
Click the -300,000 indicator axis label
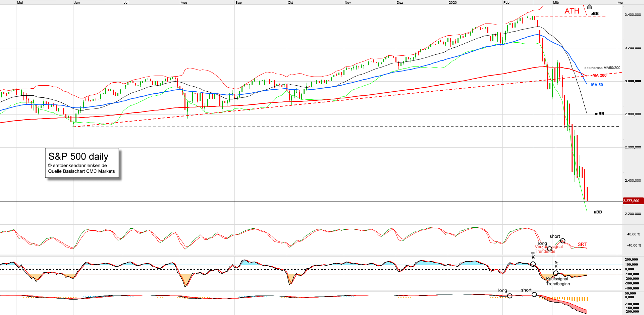[x=632, y=284]
